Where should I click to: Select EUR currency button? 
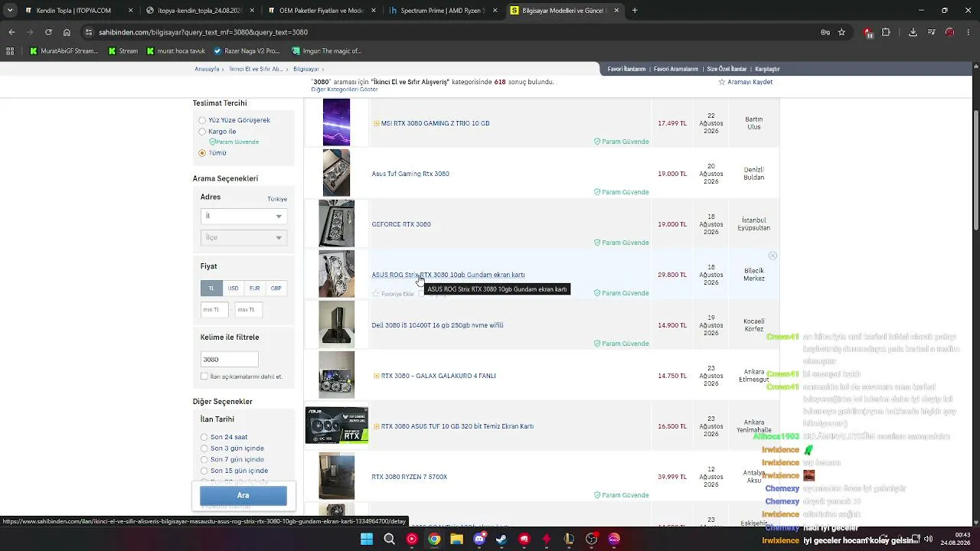(254, 289)
